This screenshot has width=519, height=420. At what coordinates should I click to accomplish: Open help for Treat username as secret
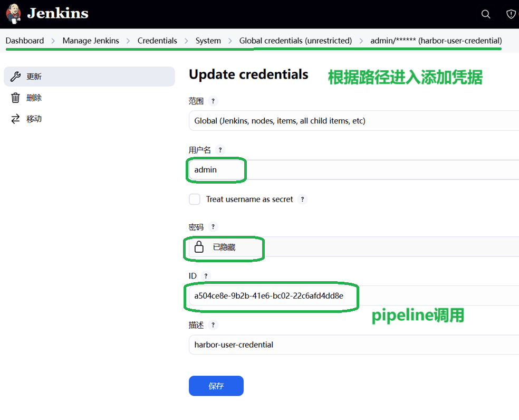point(302,199)
